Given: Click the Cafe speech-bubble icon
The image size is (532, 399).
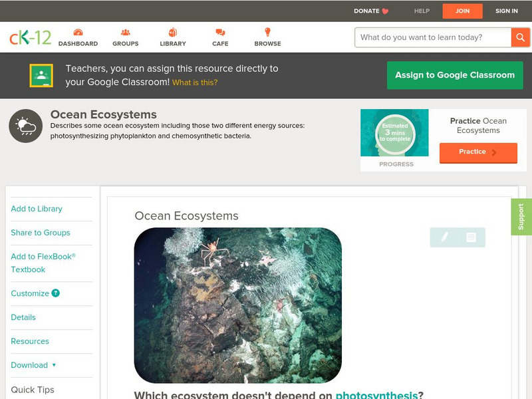Looking at the screenshot, I should click(x=219, y=31).
